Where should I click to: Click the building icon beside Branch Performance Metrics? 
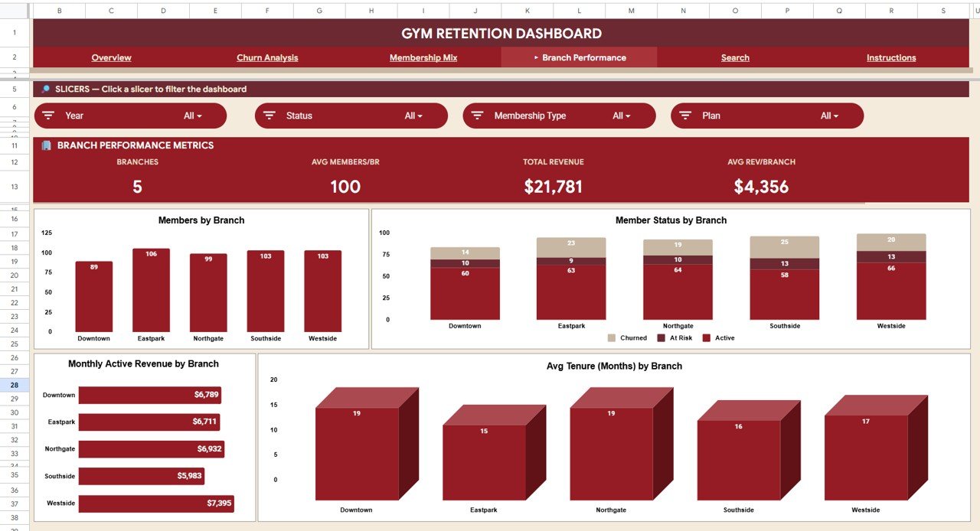[x=44, y=145]
